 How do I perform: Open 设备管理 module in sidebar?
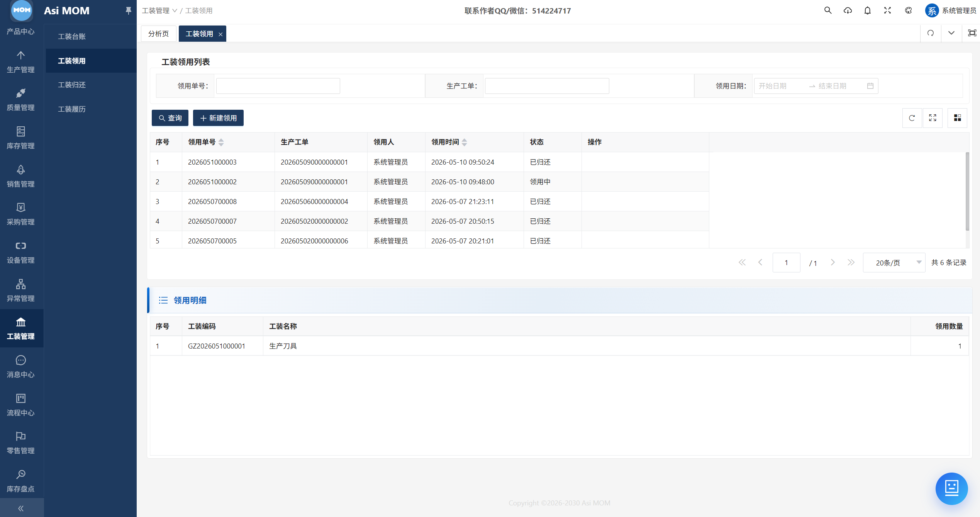click(x=21, y=253)
